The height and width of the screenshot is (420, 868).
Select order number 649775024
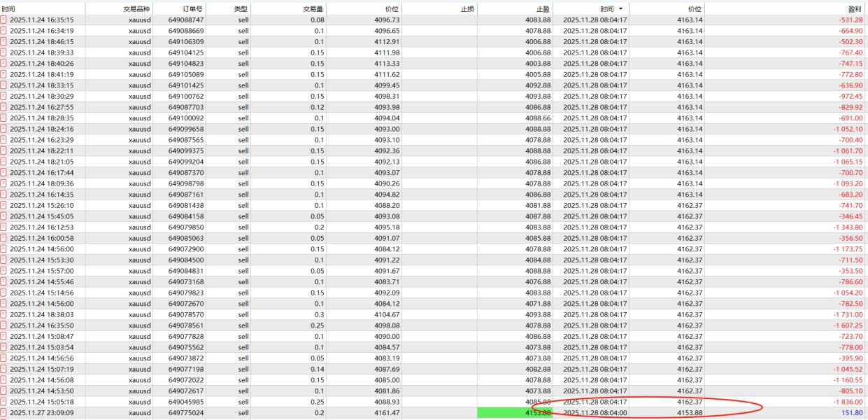[x=186, y=413]
